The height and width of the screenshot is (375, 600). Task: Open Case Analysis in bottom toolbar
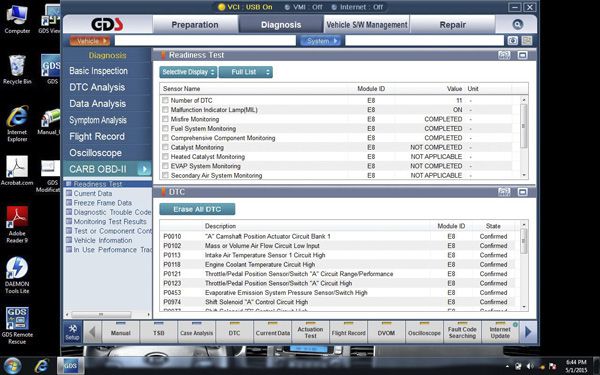(x=196, y=332)
